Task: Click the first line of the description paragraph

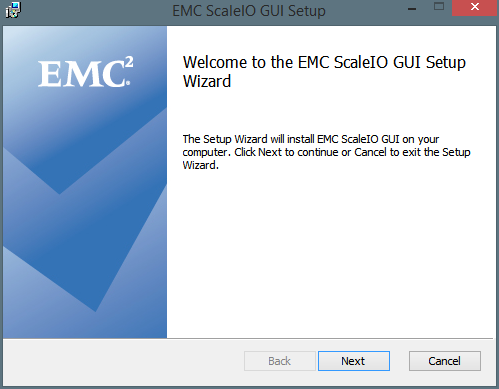Action: [311, 139]
